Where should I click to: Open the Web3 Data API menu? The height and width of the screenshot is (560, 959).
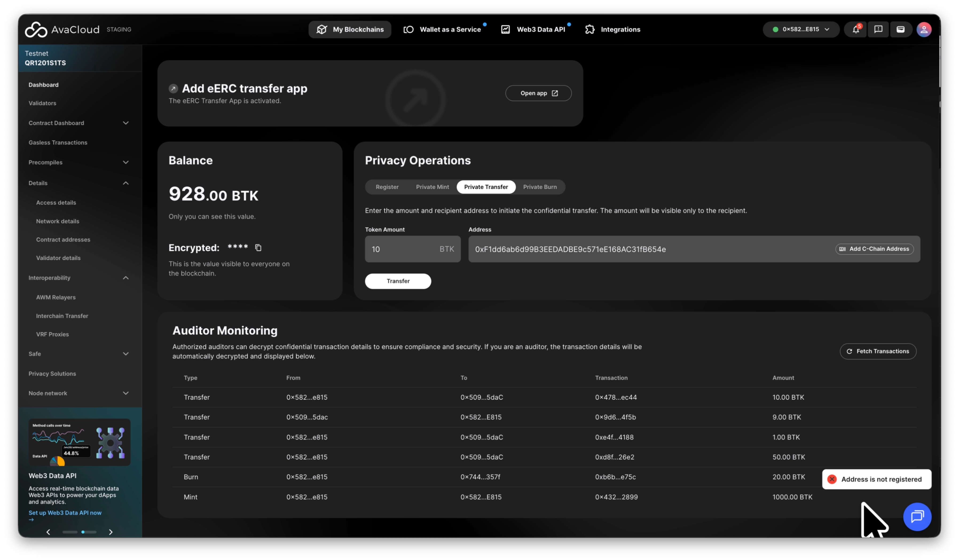pyautogui.click(x=533, y=29)
